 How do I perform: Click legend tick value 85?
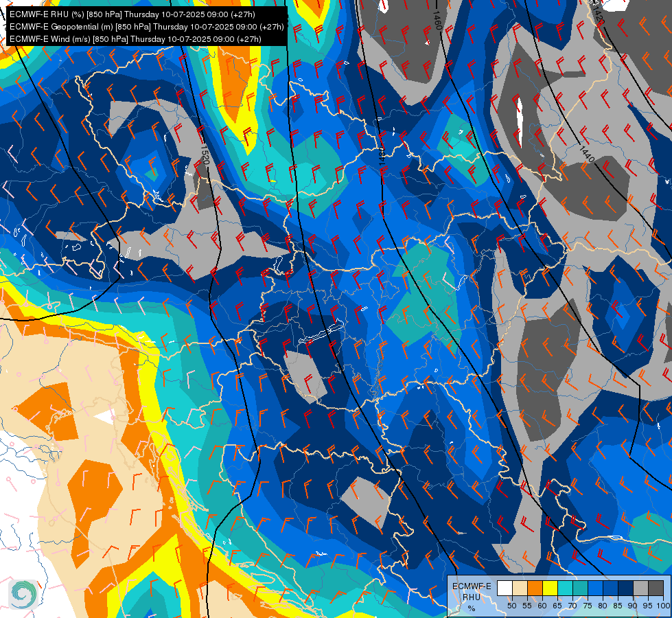618,606
